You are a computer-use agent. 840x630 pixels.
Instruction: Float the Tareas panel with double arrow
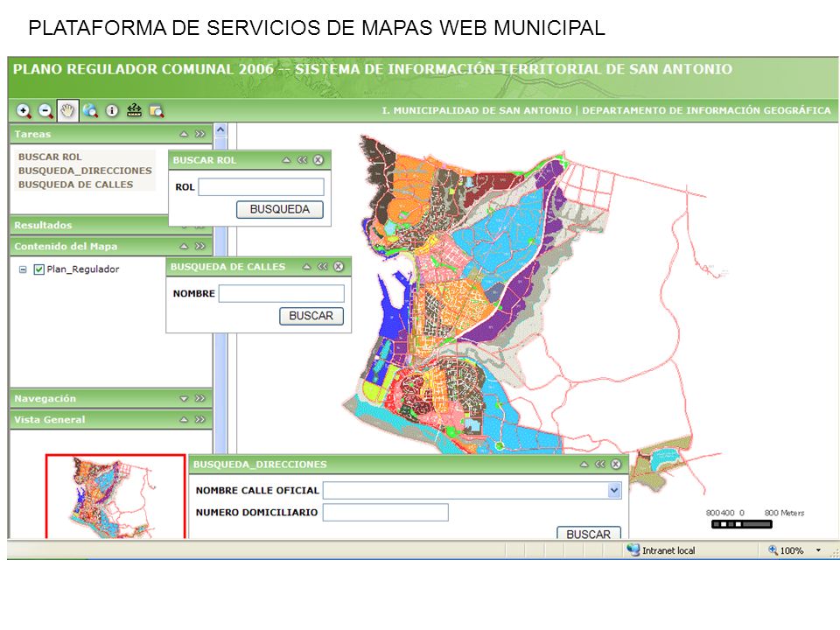click(199, 134)
